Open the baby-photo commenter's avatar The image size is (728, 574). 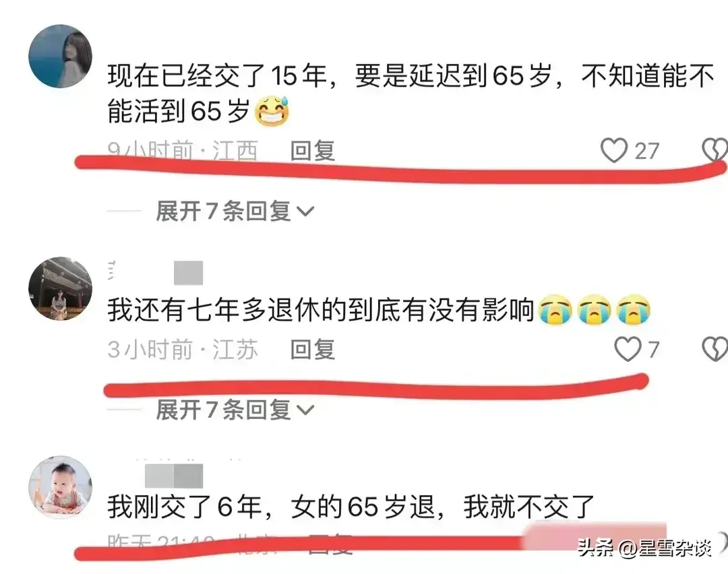[x=61, y=487]
